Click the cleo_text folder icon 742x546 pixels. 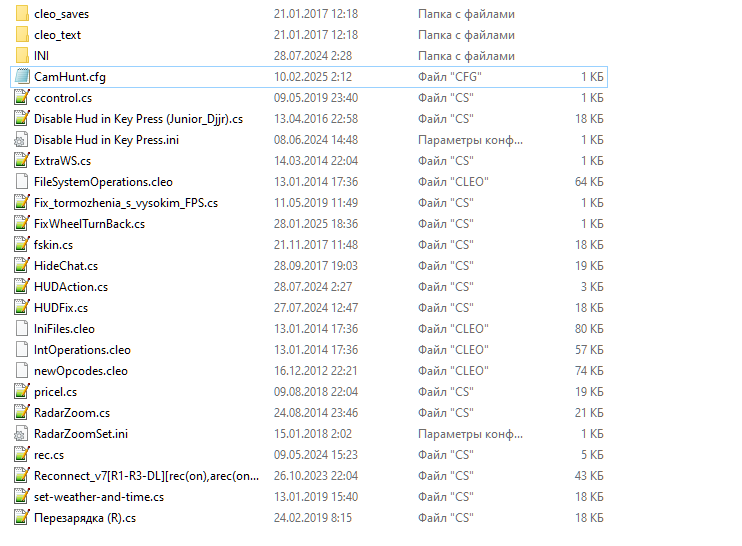[x=22, y=35]
